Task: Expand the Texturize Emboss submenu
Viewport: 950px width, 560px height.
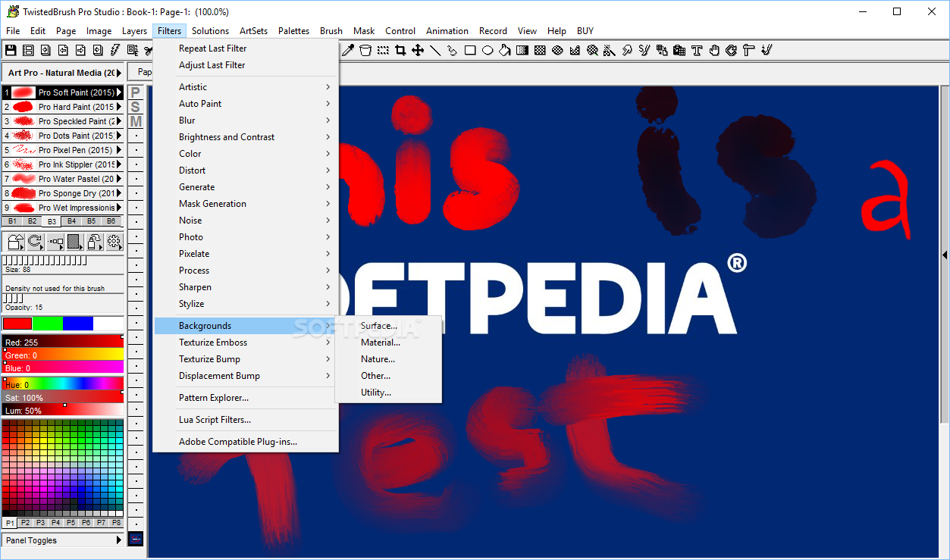Action: 246,343
